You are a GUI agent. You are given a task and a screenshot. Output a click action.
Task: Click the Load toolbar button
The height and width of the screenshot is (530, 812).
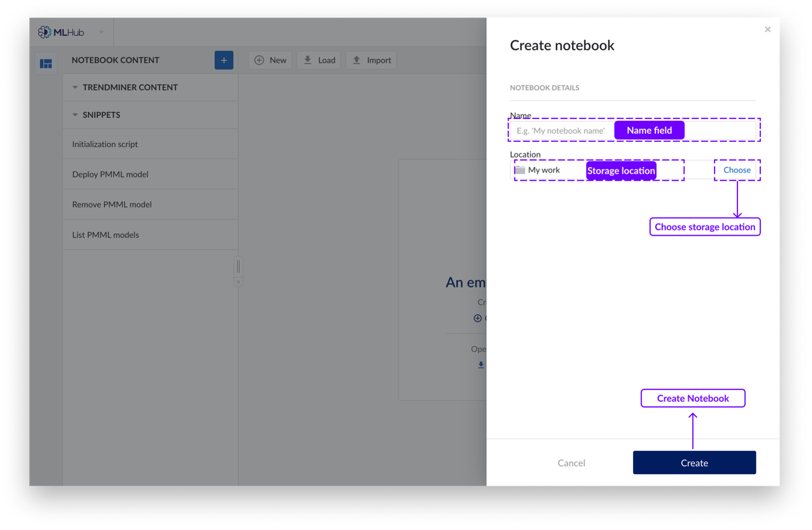tap(320, 60)
